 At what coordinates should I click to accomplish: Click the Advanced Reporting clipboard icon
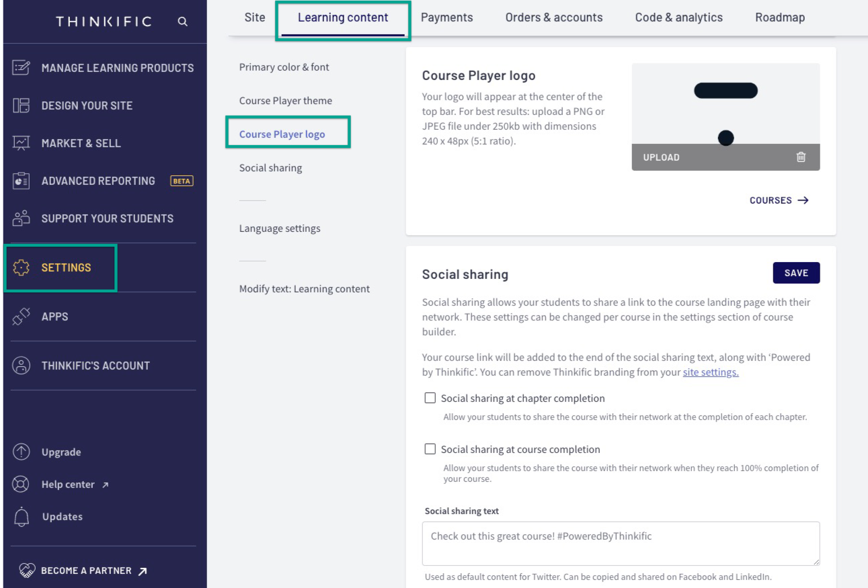(22, 181)
